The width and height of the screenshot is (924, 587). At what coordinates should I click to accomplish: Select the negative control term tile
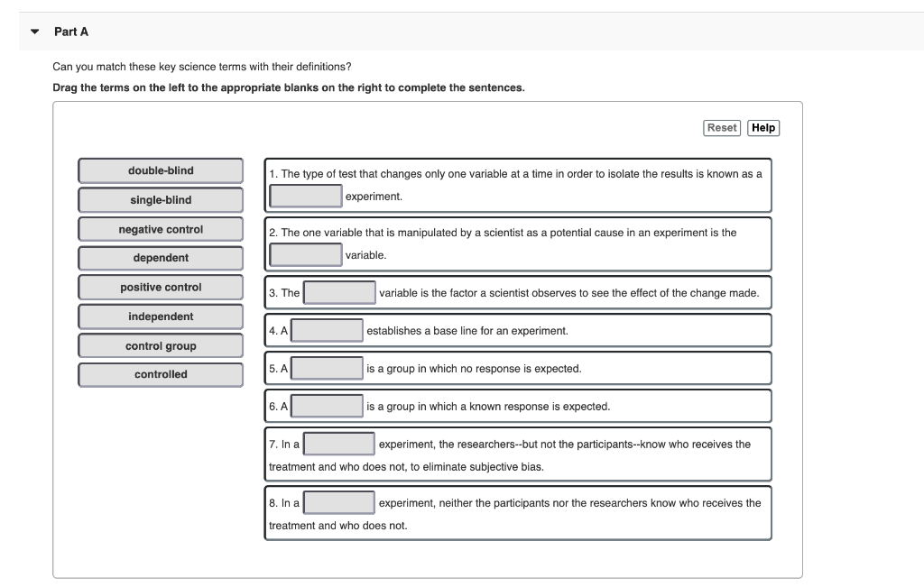point(161,229)
